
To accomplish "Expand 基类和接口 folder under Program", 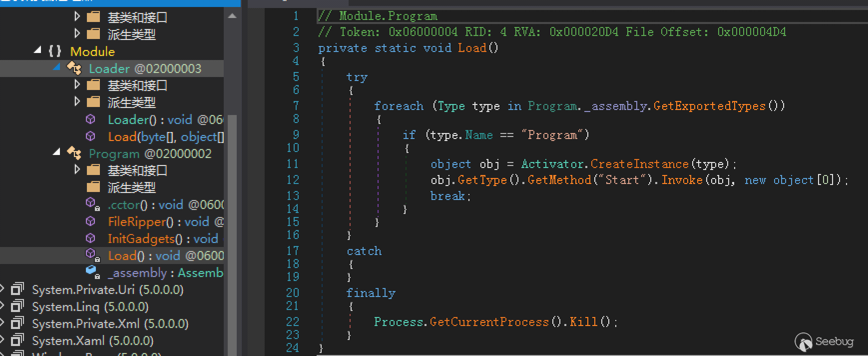I will click(x=77, y=170).
